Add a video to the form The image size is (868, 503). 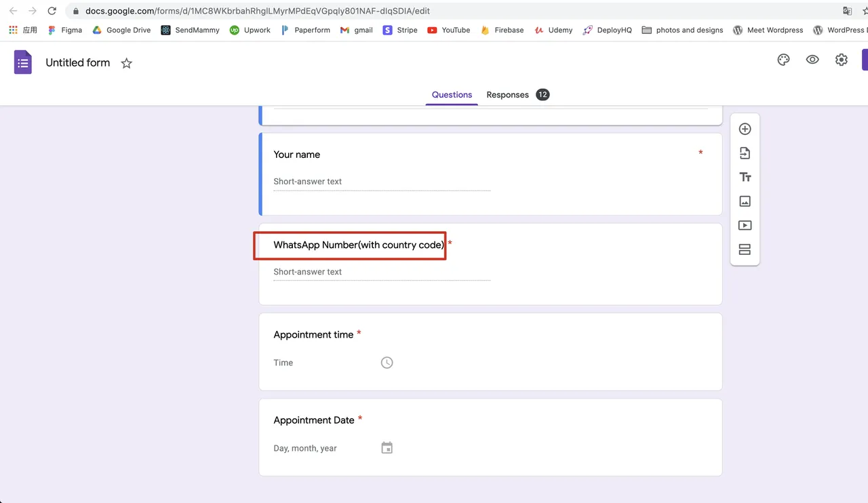[x=745, y=225]
